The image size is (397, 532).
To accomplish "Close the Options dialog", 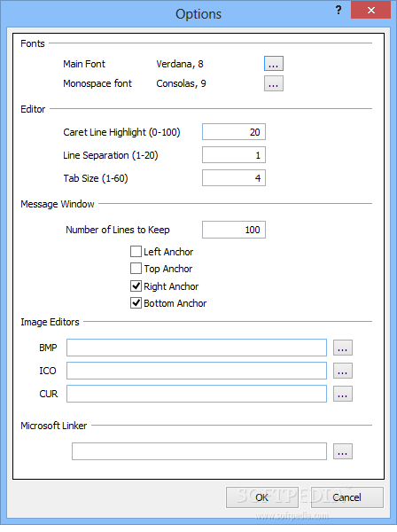I will (371, 10).
